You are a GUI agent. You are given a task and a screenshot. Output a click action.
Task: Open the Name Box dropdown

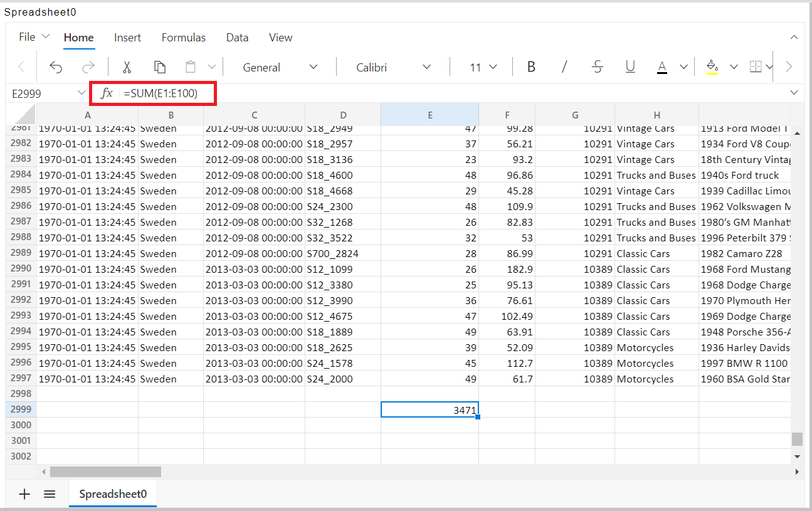(x=82, y=93)
